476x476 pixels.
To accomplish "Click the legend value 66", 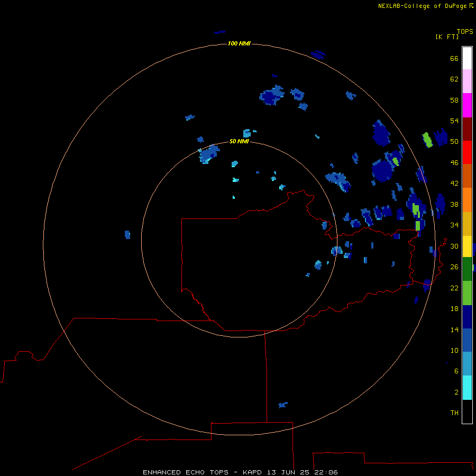I will coord(454,59).
